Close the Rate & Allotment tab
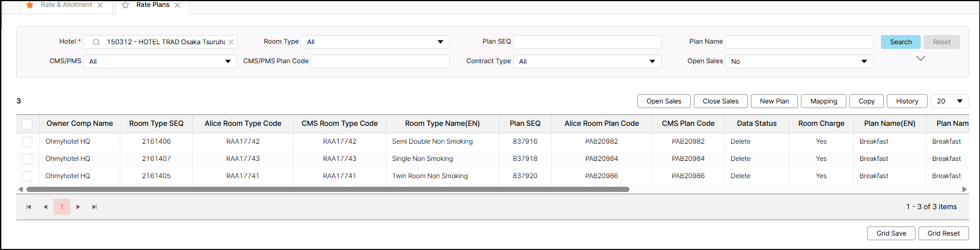The width and height of the screenshot is (980, 250). point(100,5)
